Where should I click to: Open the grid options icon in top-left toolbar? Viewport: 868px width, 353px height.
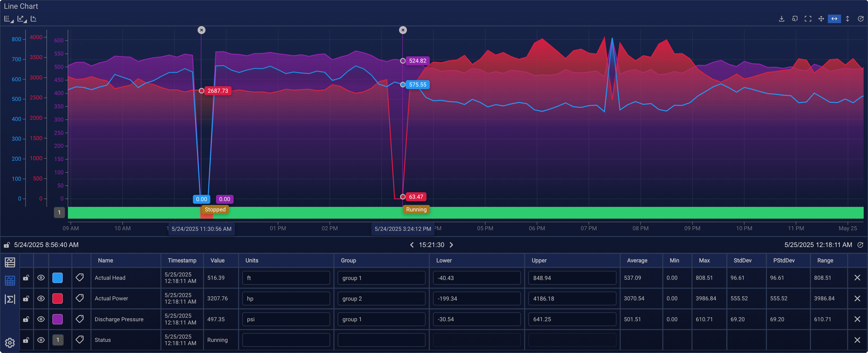[8, 19]
